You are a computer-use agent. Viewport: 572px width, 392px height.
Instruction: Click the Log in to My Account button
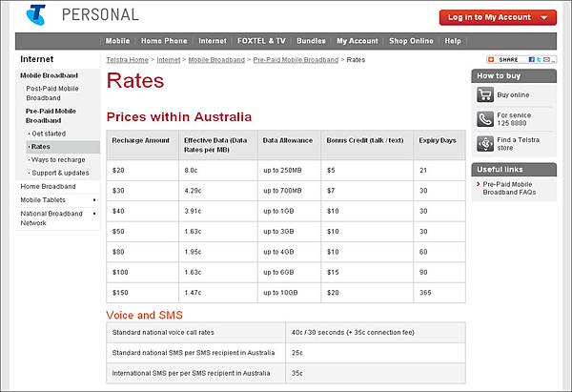click(498, 17)
